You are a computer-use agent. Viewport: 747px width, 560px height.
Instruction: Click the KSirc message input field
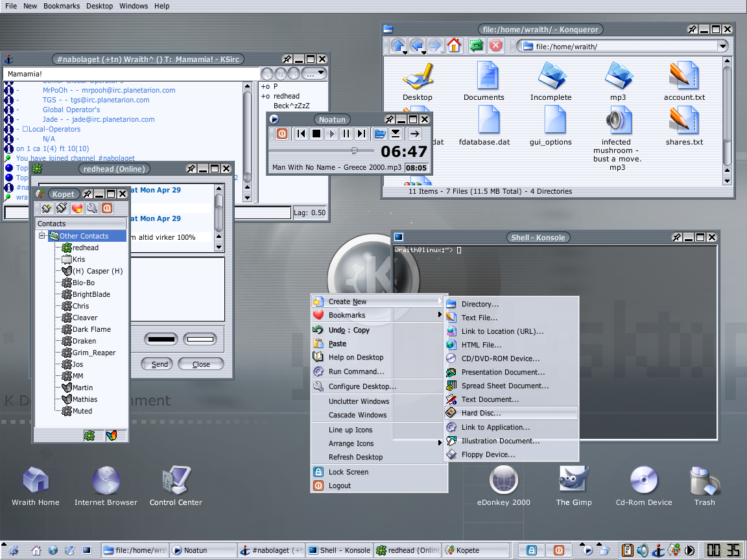[147, 213]
